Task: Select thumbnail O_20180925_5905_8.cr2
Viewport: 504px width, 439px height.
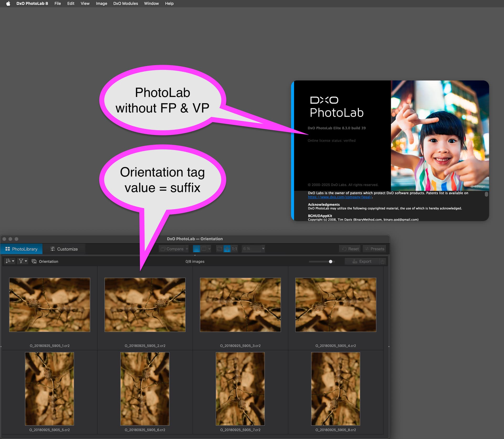Action: [335, 389]
